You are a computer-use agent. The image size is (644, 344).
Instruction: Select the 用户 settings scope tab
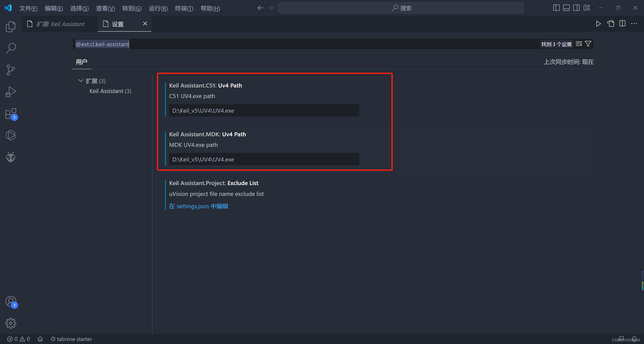82,62
